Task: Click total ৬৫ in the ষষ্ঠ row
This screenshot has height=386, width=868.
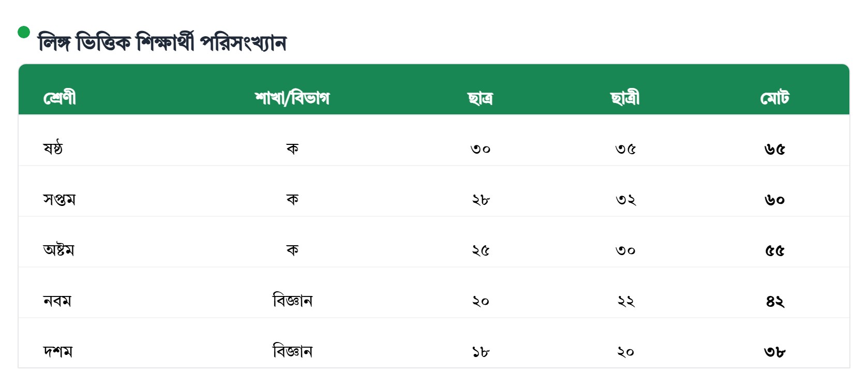Action: coord(774,149)
